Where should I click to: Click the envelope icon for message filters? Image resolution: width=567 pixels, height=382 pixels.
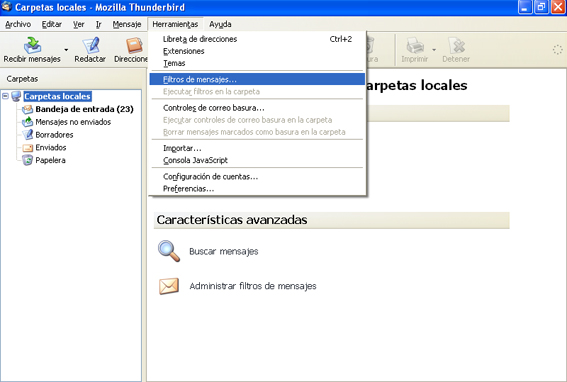click(169, 286)
